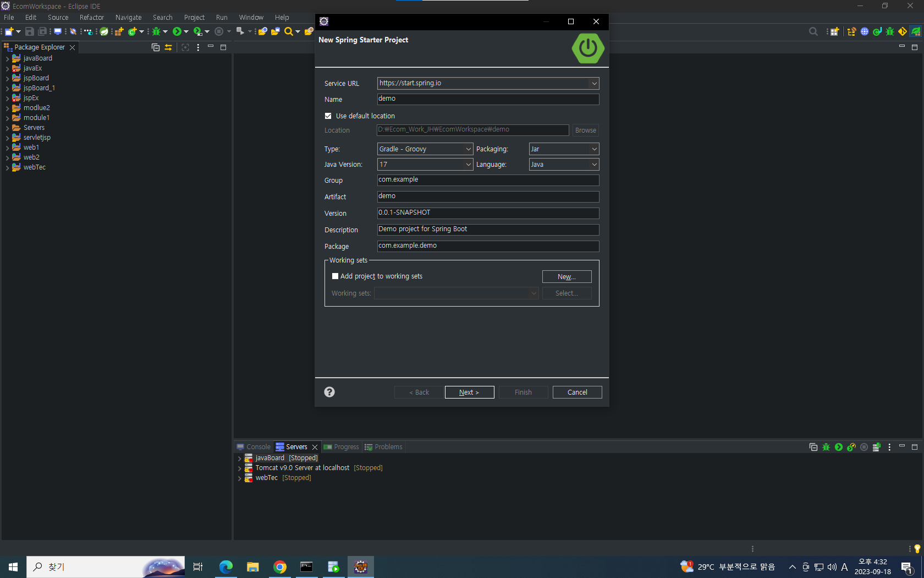The height and width of the screenshot is (578, 924).
Task: Click the Description field
Action: pos(488,230)
